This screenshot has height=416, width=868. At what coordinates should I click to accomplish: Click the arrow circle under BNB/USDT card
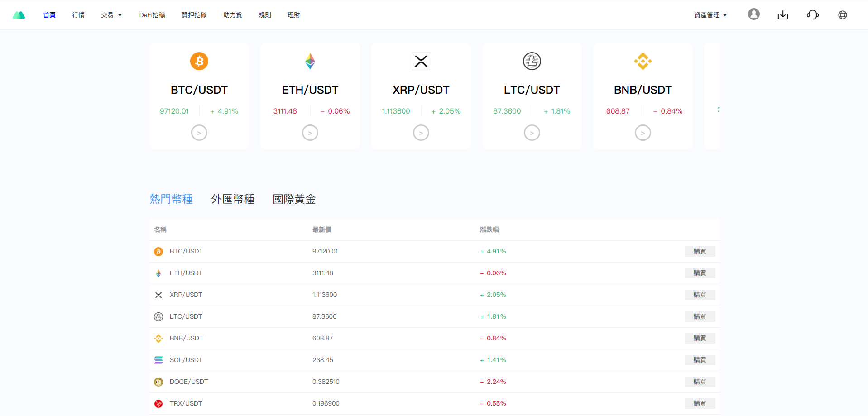point(643,133)
